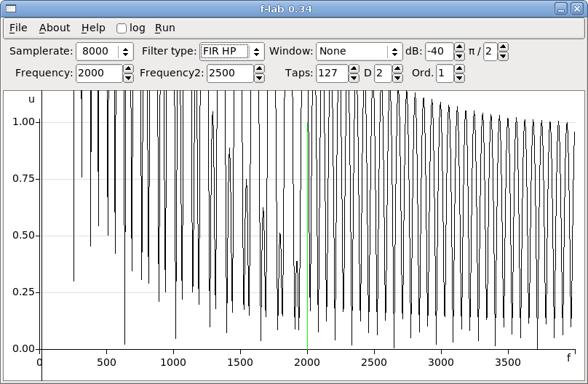Decrease the dB value with down arrow
The image size is (588, 384).
[459, 56]
